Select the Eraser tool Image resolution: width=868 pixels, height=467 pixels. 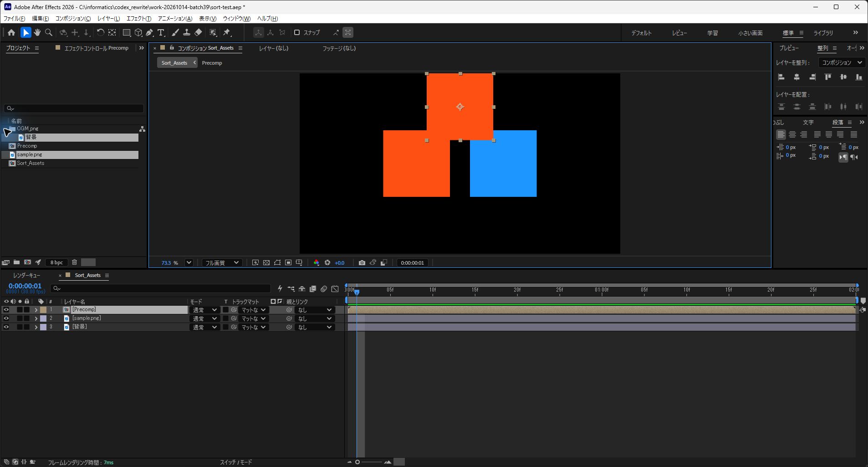pos(198,32)
